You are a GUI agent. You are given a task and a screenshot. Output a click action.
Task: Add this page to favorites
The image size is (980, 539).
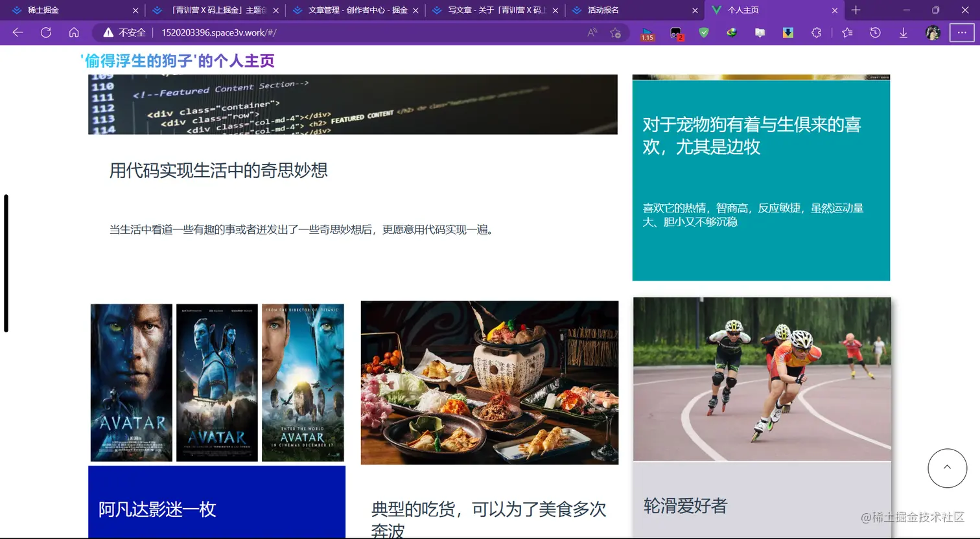(x=616, y=32)
